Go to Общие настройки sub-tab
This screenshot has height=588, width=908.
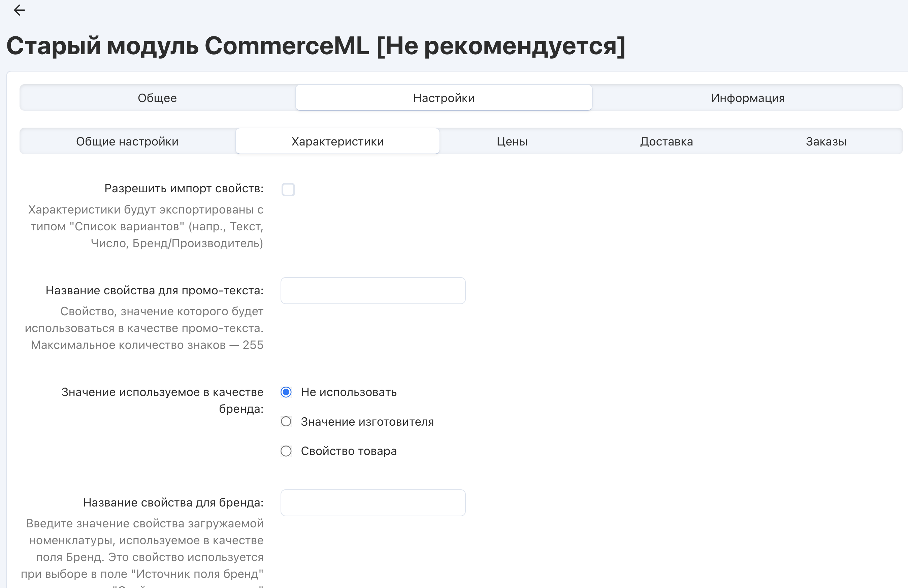[x=127, y=141]
